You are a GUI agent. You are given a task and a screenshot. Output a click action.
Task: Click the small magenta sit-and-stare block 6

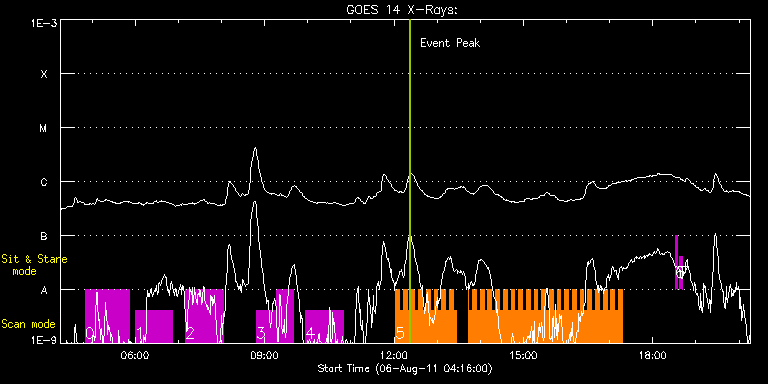679,263
